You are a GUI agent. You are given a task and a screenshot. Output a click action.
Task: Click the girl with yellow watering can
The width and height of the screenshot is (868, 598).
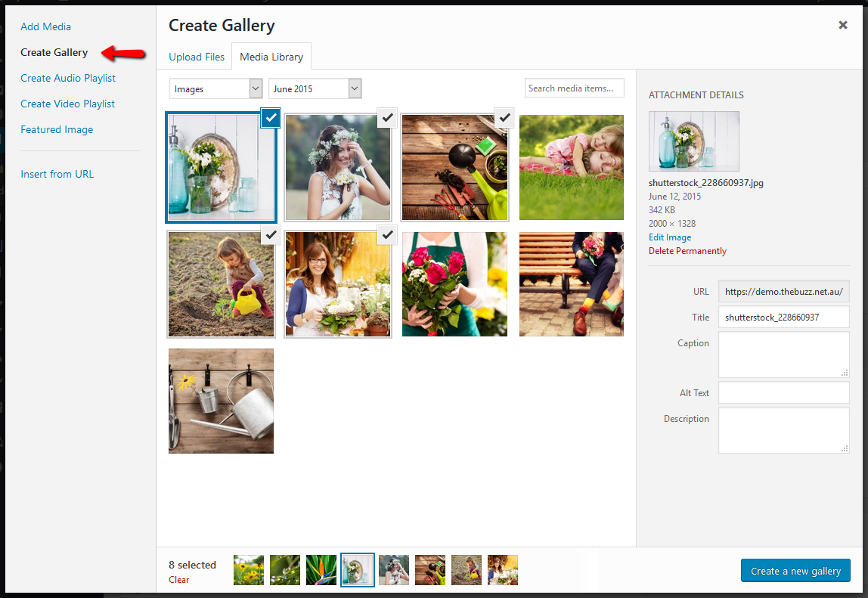tap(221, 284)
